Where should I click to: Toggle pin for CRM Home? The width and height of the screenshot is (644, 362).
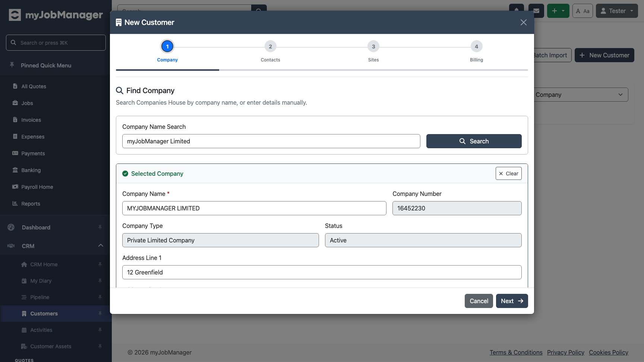[x=100, y=264]
